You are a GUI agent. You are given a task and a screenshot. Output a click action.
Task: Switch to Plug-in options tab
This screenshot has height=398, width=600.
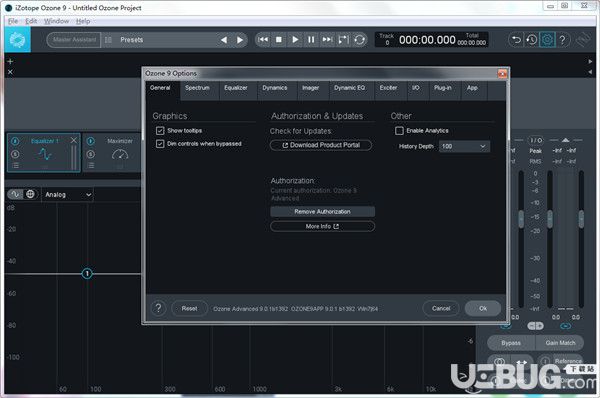click(x=443, y=88)
